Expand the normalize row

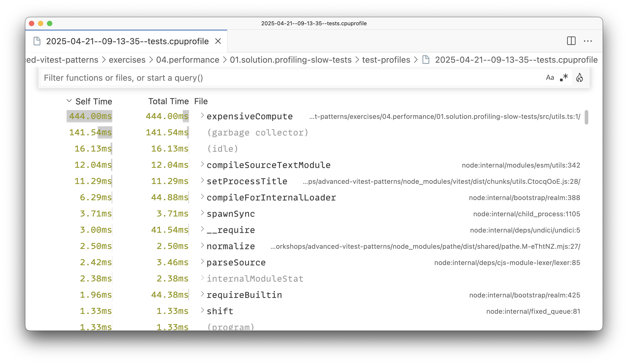(202, 246)
